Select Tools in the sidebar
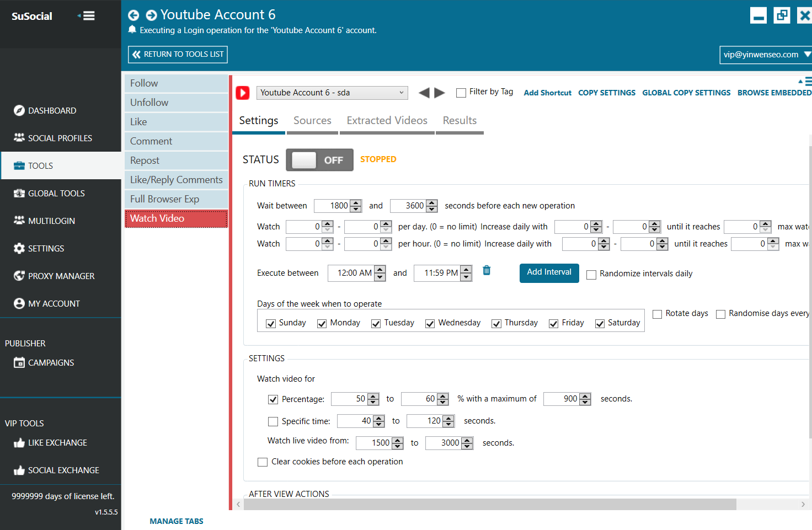 pos(61,165)
